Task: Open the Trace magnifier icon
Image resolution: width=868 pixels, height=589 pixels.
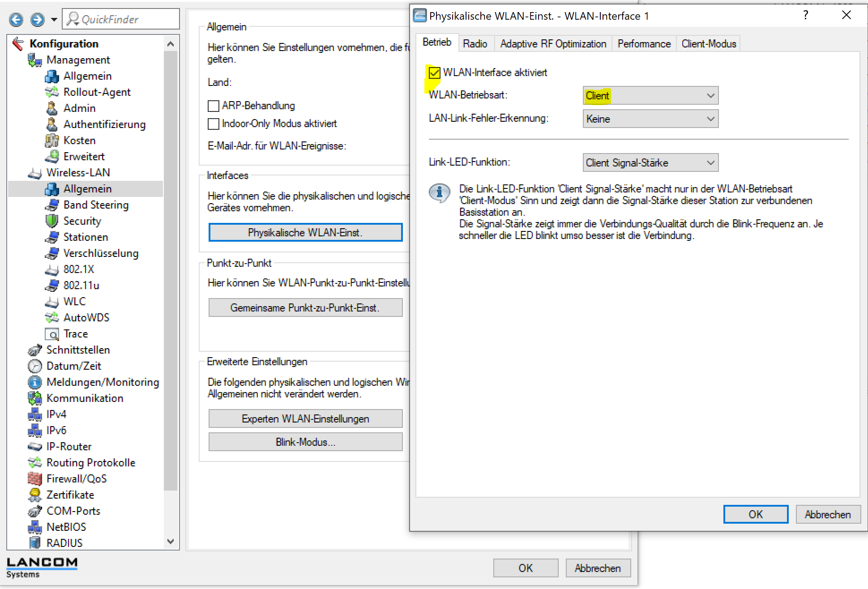Action: click(52, 334)
